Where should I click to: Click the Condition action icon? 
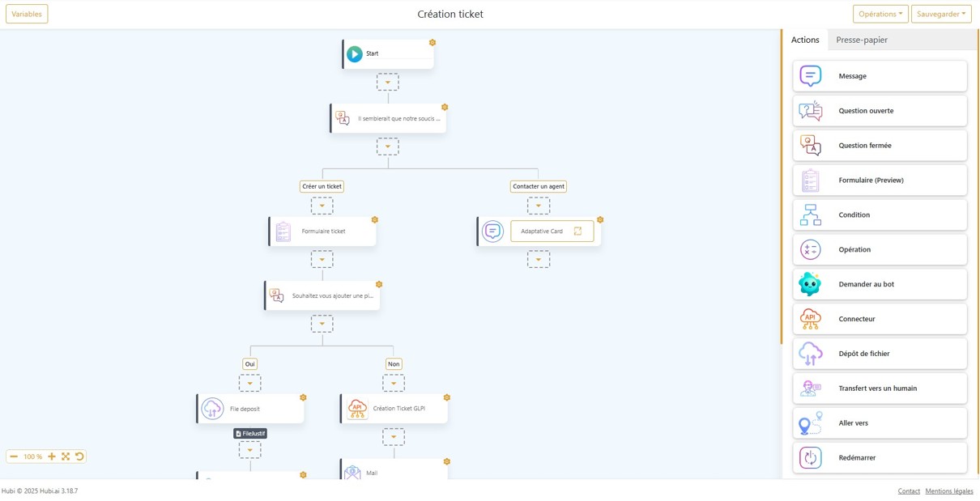pos(811,214)
